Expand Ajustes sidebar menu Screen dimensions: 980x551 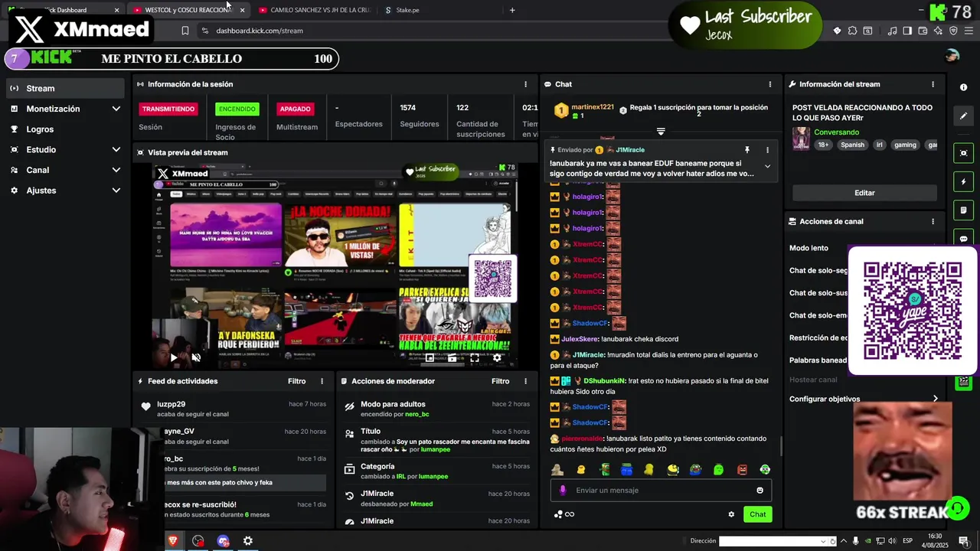65,191
